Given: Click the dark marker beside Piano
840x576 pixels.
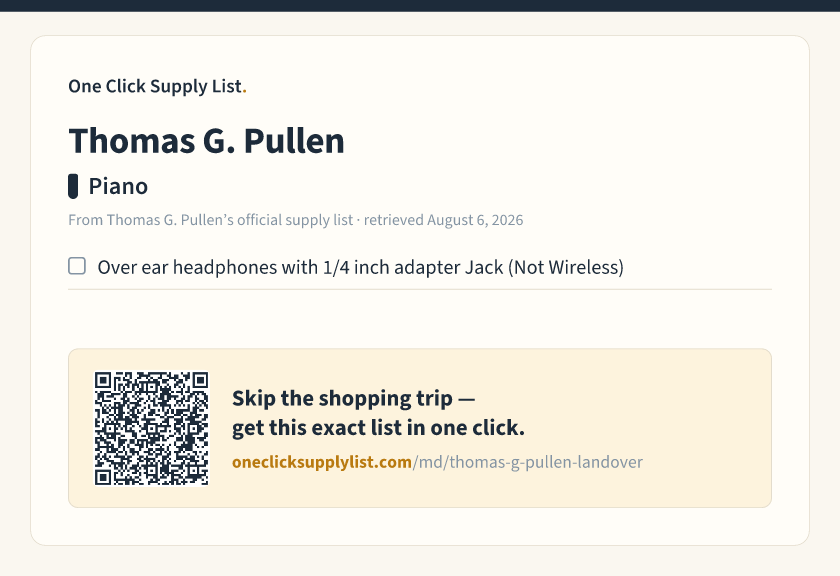Looking at the screenshot, I should coord(73,186).
